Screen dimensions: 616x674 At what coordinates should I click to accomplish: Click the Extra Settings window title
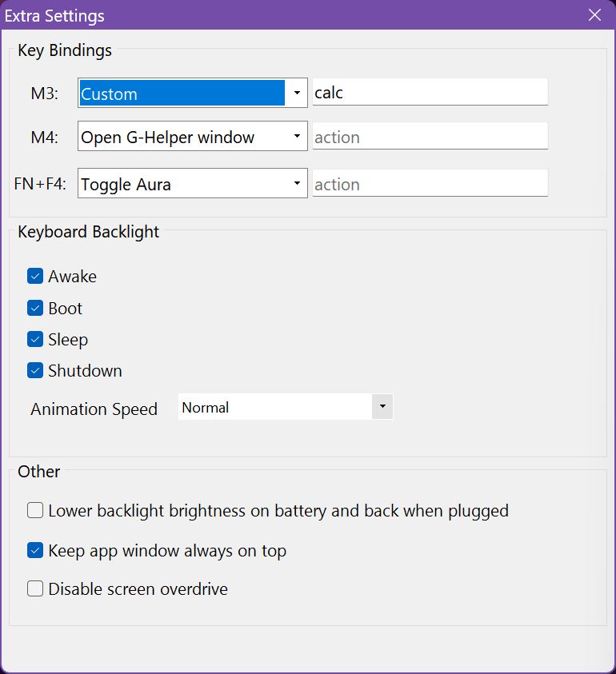pos(54,16)
